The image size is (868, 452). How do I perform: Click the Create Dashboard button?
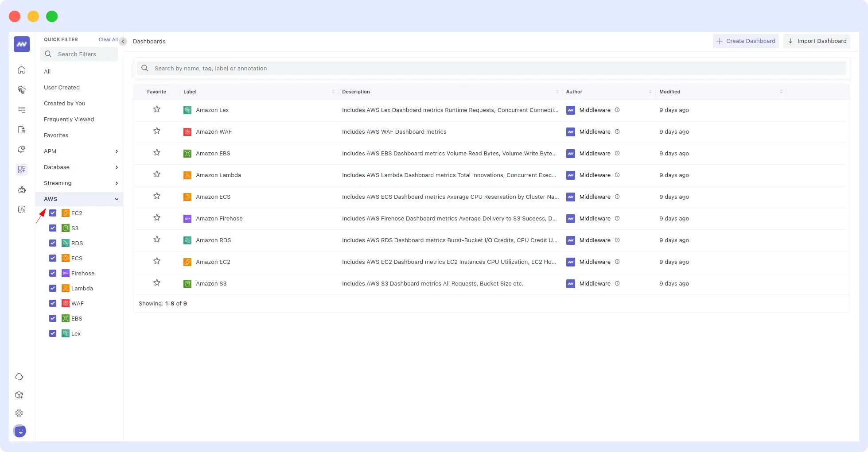746,41
